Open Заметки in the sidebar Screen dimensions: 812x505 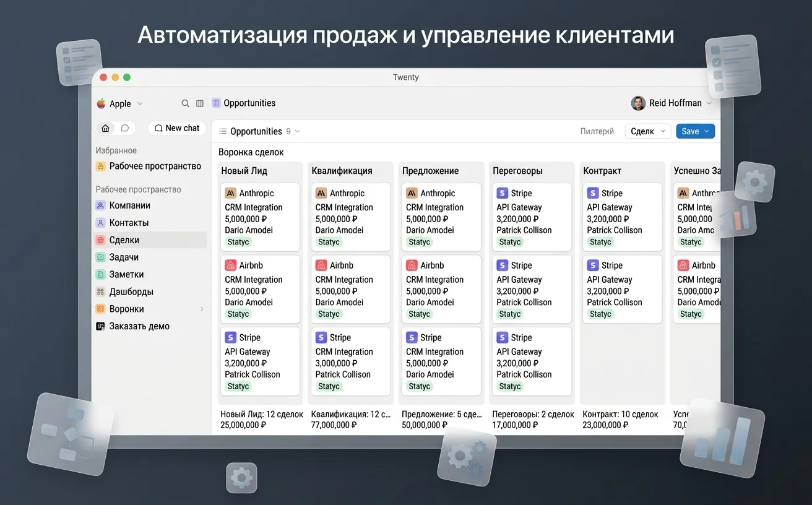pyautogui.click(x=150, y=274)
